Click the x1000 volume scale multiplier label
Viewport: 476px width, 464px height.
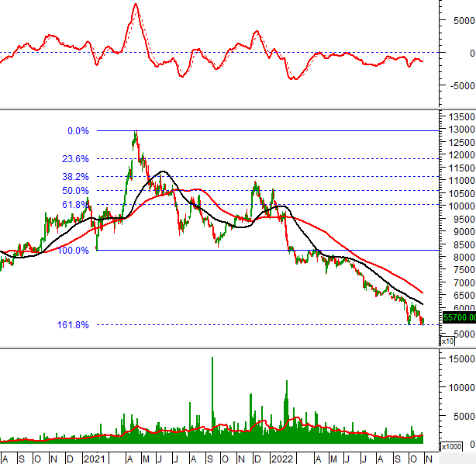pos(450,447)
